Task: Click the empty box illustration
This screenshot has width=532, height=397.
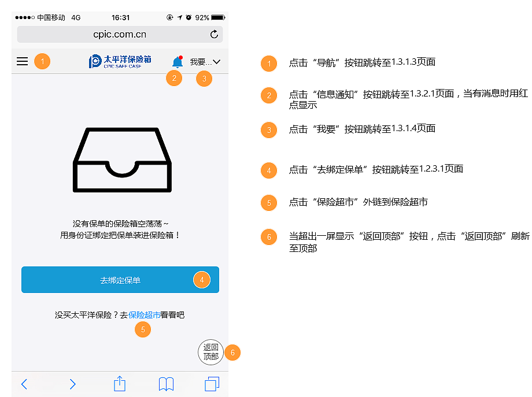Action: pyautogui.click(x=122, y=160)
